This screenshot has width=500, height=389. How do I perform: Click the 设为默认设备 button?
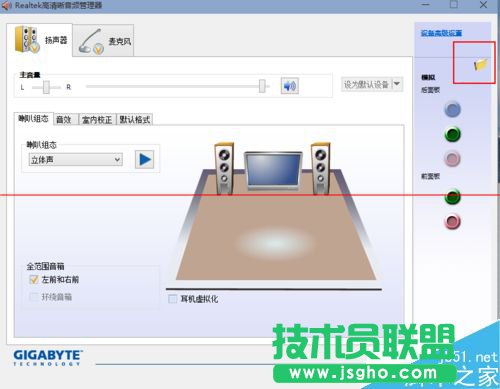[x=366, y=84]
